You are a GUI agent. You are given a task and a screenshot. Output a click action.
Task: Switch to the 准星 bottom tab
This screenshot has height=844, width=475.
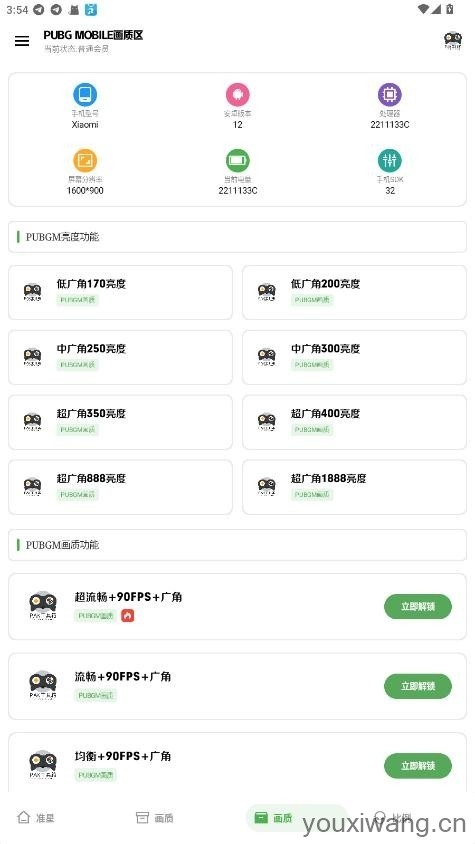[36, 818]
